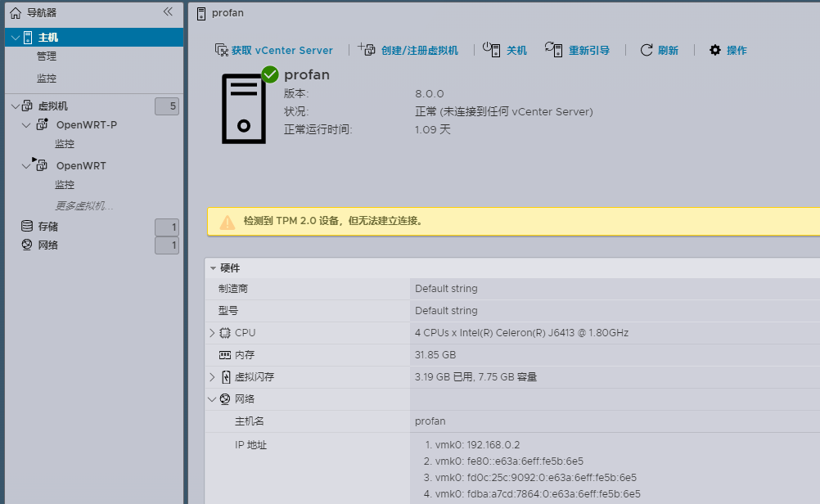Collapse the navigator panel with double-chevron
This screenshot has width=820, height=504.
168,11
